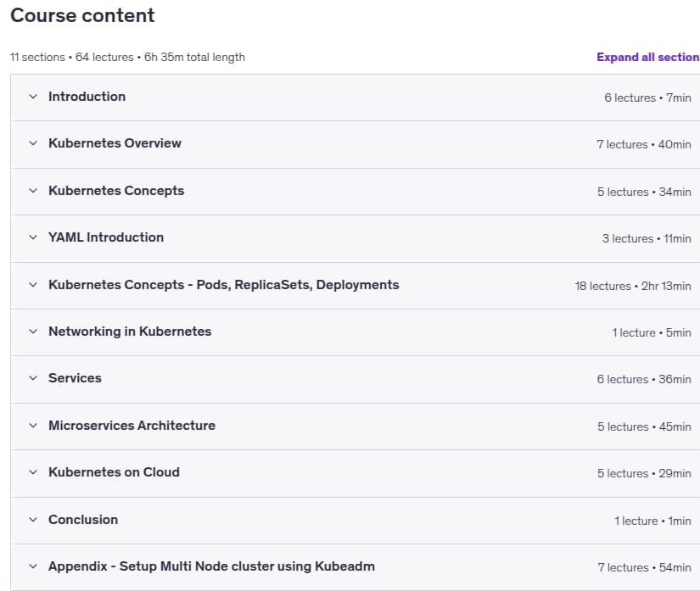700x591 pixels.
Task: Expand the Networking in Kubernetes chevron
Action: [33, 332]
